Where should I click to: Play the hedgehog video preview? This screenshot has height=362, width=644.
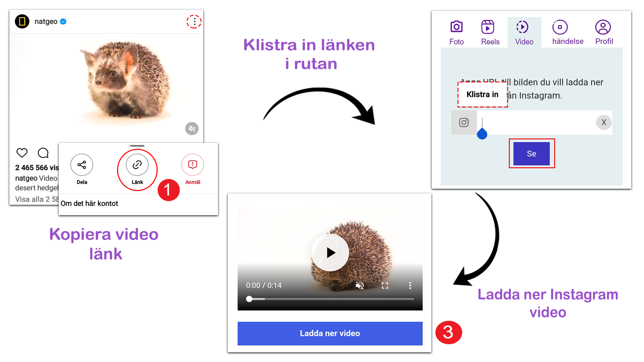(330, 253)
